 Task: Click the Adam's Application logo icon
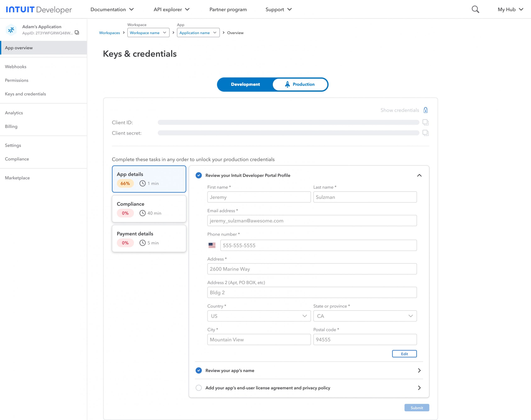pyautogui.click(x=11, y=30)
